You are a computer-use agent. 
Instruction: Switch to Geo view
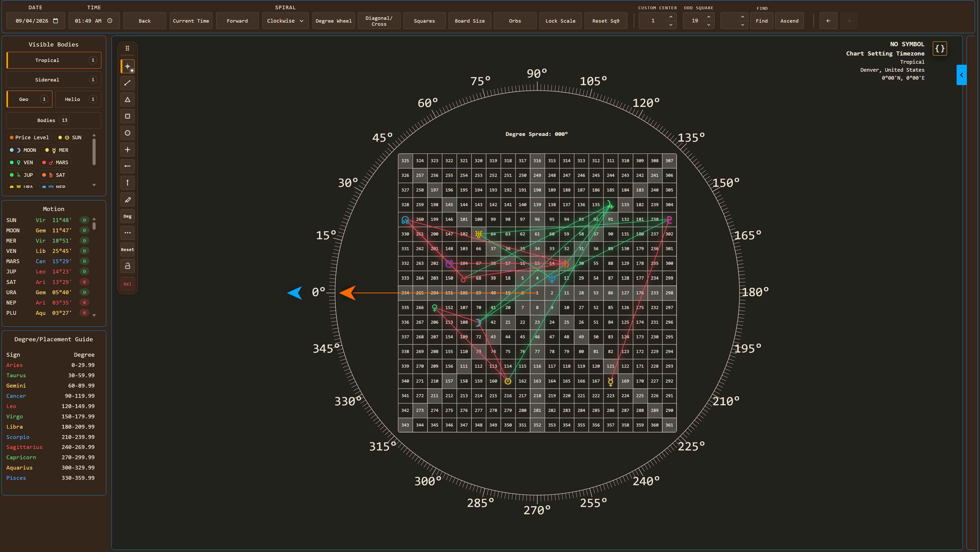[29, 99]
